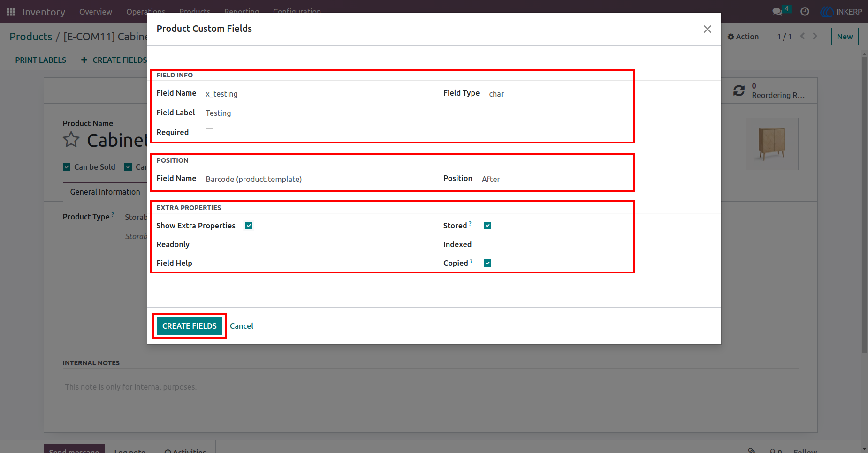
Task: Open the apps grid menu icon
Action: coord(11,12)
